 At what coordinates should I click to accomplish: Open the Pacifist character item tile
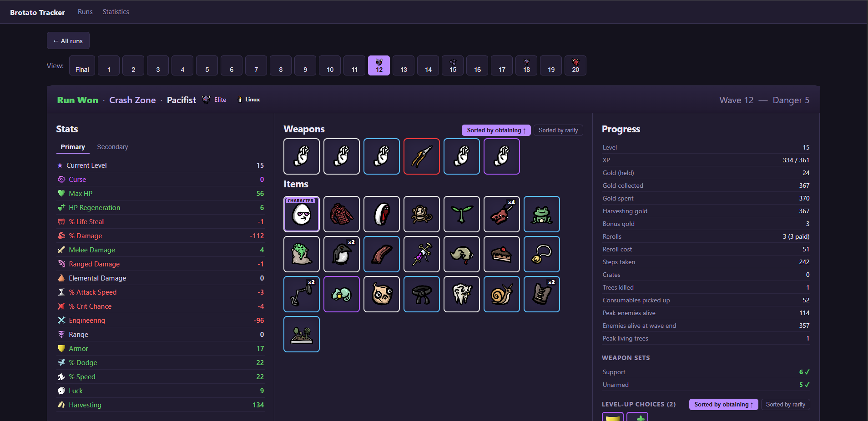(x=302, y=214)
